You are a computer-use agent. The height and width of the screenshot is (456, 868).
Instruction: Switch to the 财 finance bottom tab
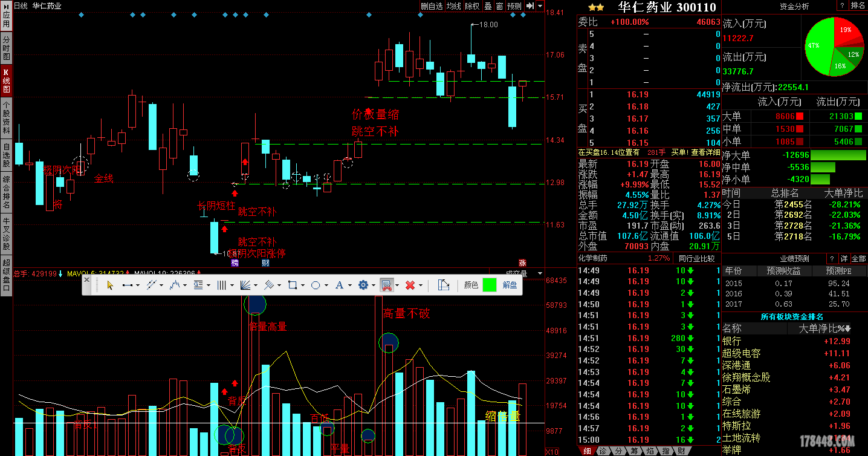[681, 451]
